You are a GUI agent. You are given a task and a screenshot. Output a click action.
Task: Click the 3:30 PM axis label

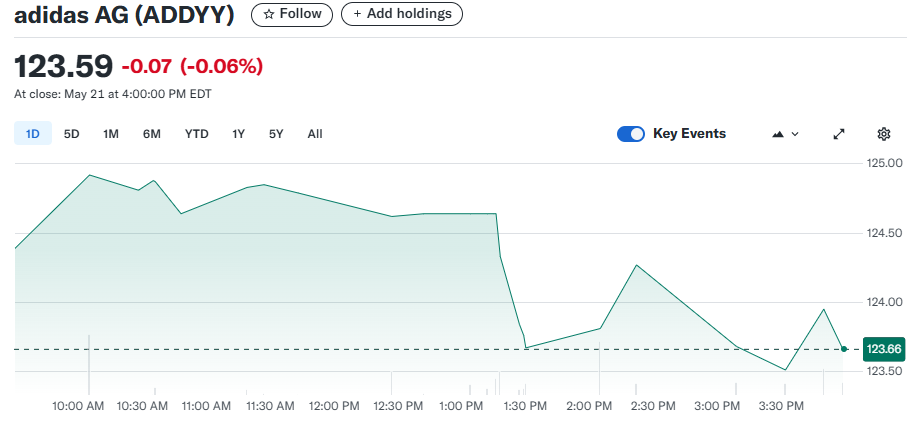point(780,406)
